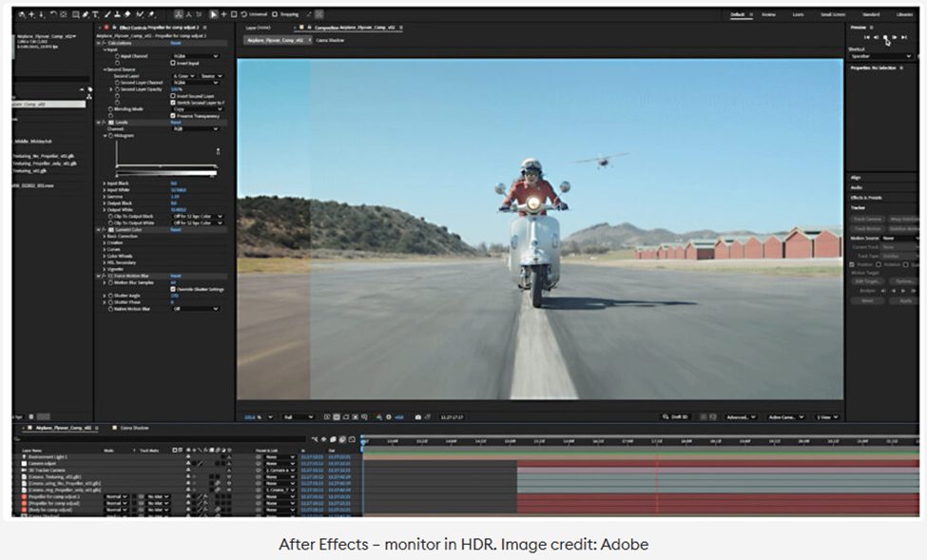This screenshot has height=560, width=927.
Task: Click the Universal axis mode icon
Action: pyautogui.click(x=243, y=13)
